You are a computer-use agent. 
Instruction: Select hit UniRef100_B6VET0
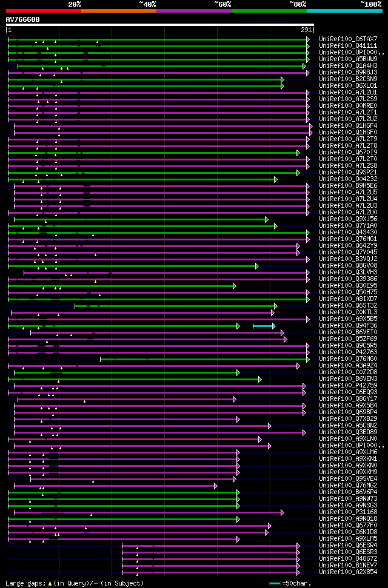[348, 332]
